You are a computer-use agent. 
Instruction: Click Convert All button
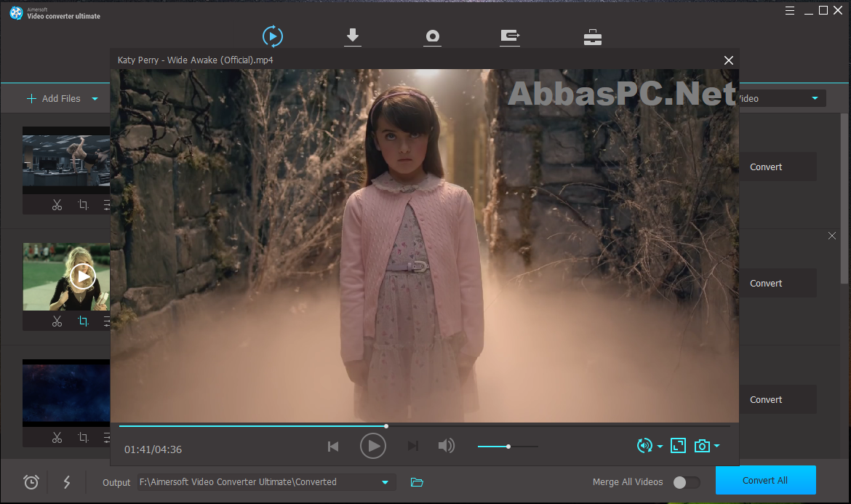pyautogui.click(x=765, y=480)
